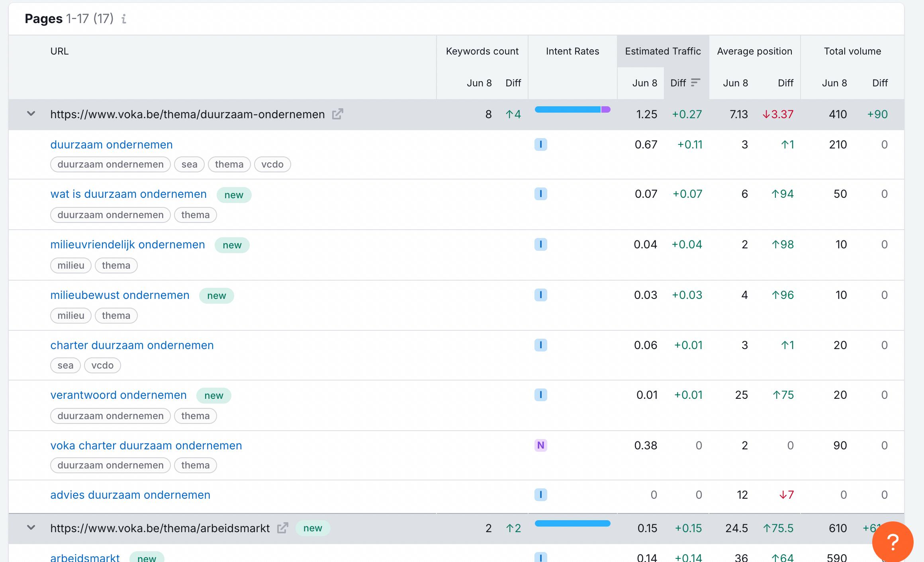The height and width of the screenshot is (562, 924).
Task: Sort by Keywords count Diff column
Action: pyautogui.click(x=513, y=83)
